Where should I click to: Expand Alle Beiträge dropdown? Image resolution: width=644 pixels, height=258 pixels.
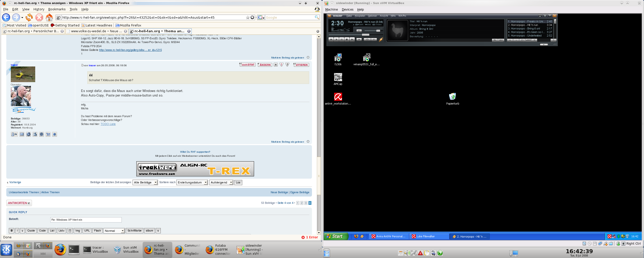pos(145,182)
